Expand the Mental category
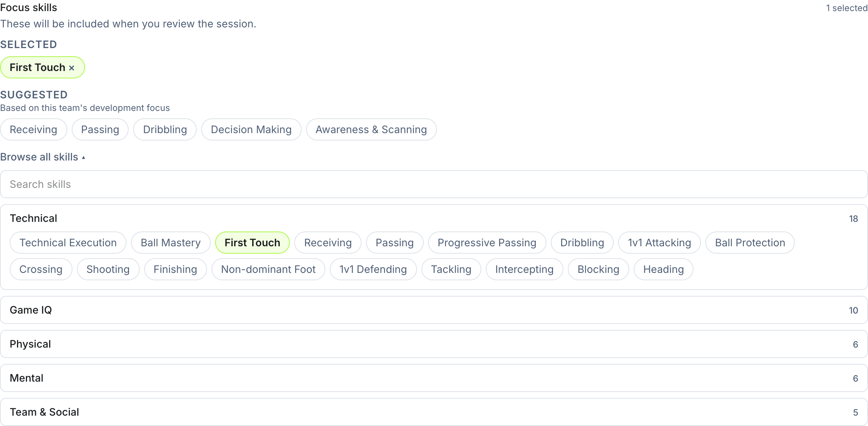 tap(434, 378)
